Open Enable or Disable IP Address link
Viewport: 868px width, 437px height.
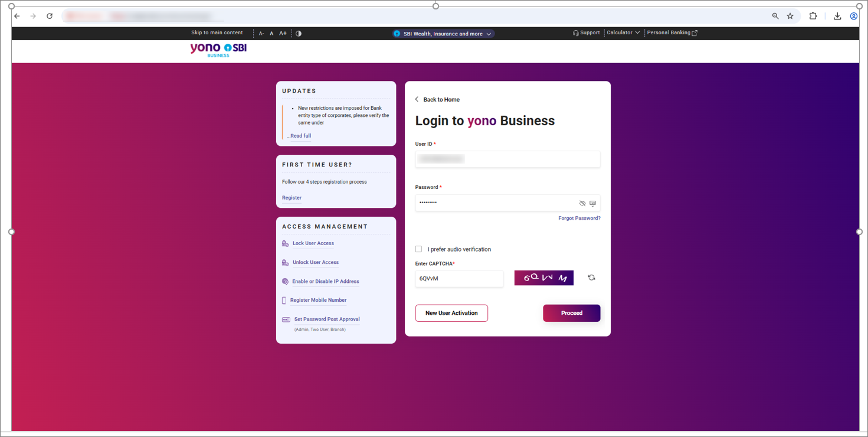click(x=326, y=282)
